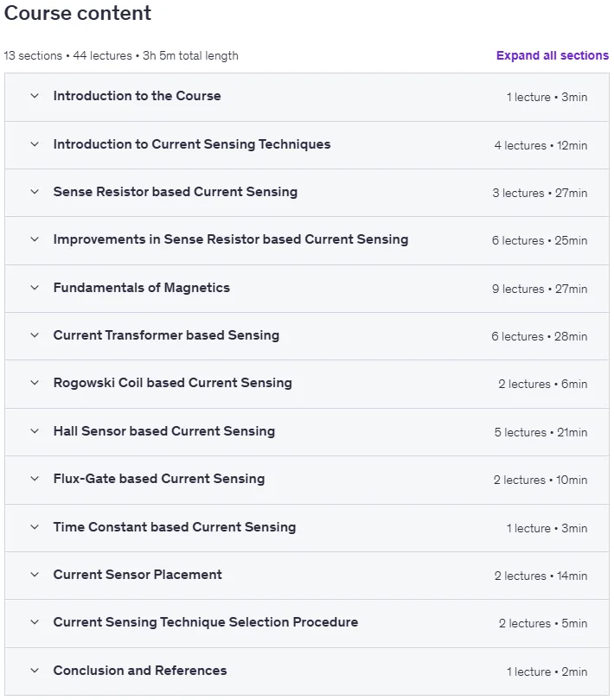
Task: Click chevron beside Hall Sensor based Current Sensing
Action: point(35,431)
